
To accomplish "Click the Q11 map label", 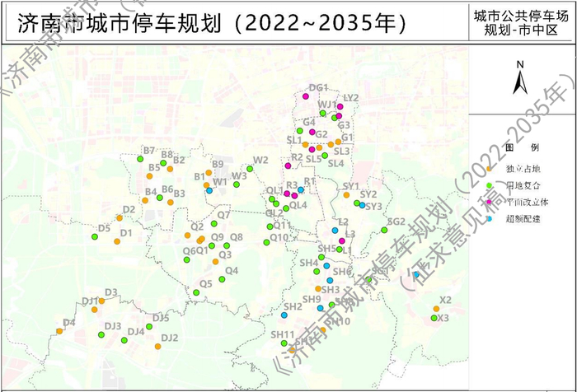I will point(282,225).
